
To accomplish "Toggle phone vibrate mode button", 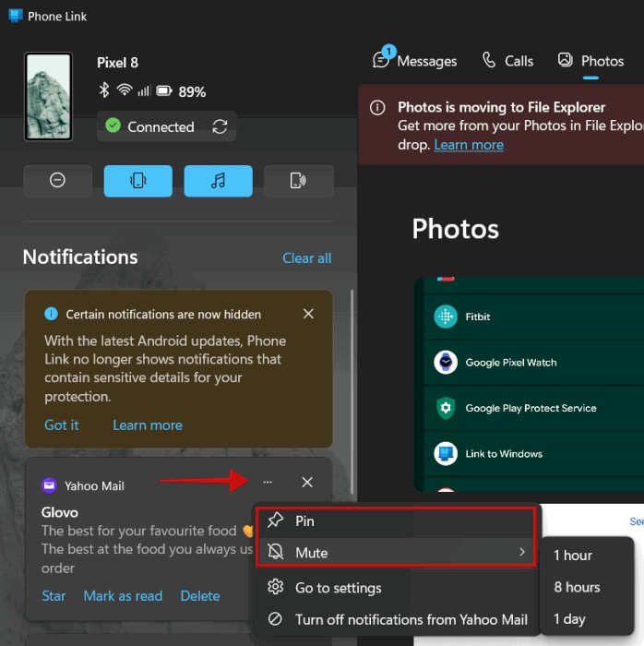I will pyautogui.click(x=137, y=181).
